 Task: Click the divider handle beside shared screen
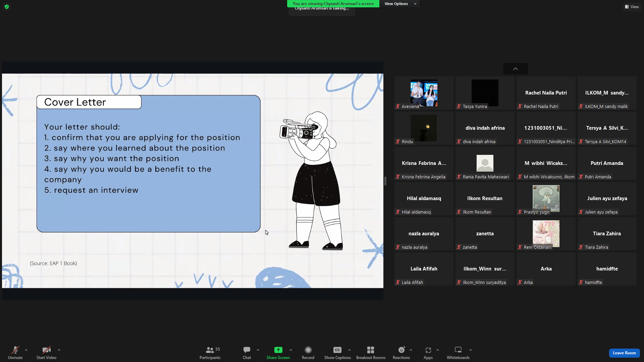(385, 181)
